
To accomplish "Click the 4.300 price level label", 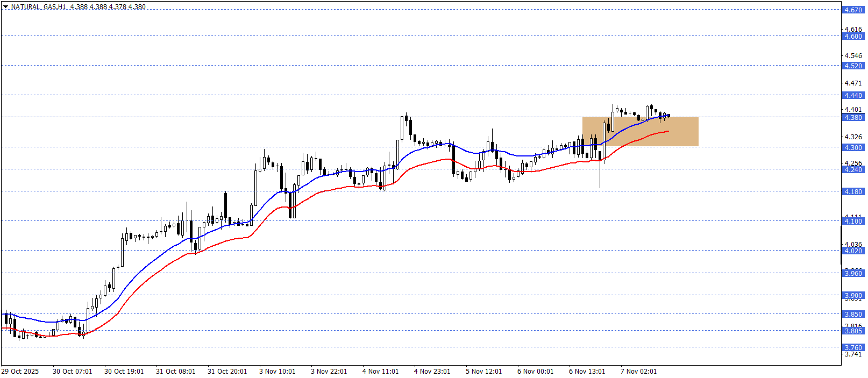I will (x=853, y=148).
